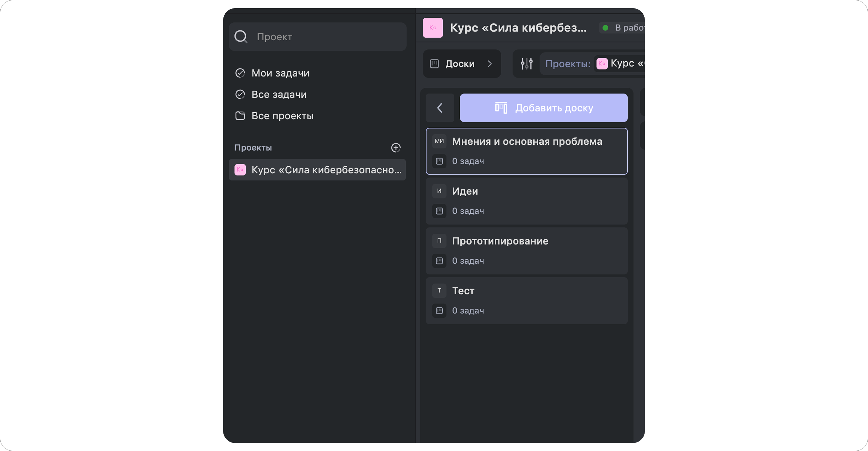Click the pink project color avatar in header
Screen dimensions: 868x451
click(433, 28)
